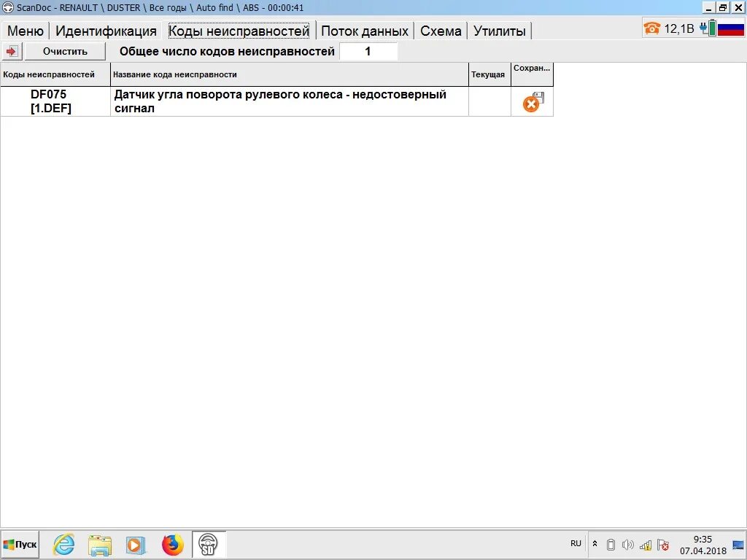Screen dimensions: 747x560
Task: Switch to Идентификация tab
Action: click(106, 31)
